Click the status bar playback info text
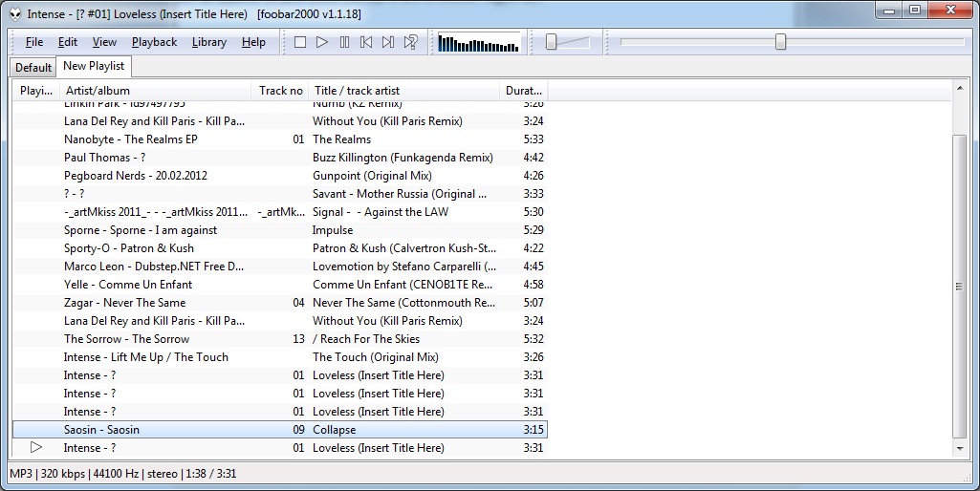The height and width of the screenshot is (491, 980). click(123, 474)
